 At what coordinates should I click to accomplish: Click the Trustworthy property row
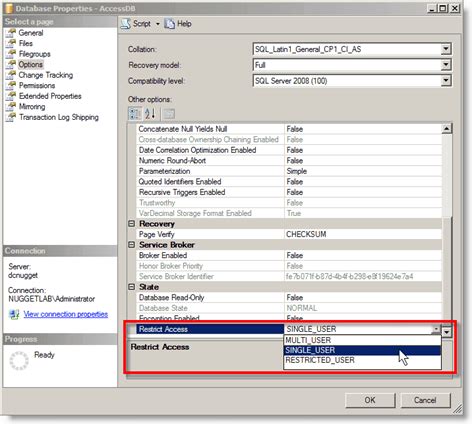coord(289,203)
